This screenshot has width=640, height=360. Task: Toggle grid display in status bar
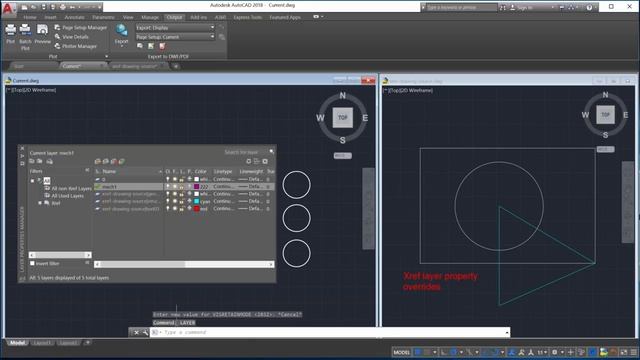(x=418, y=352)
